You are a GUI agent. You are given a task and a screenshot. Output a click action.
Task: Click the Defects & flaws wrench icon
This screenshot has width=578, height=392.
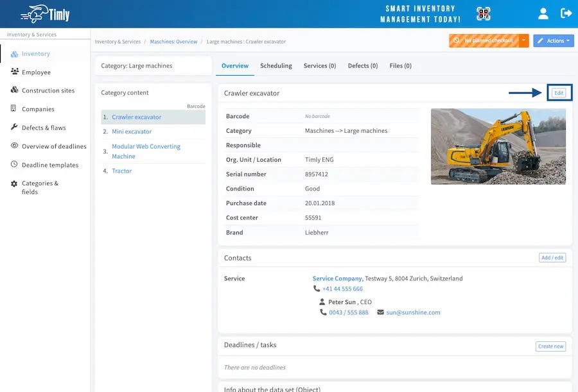point(14,128)
